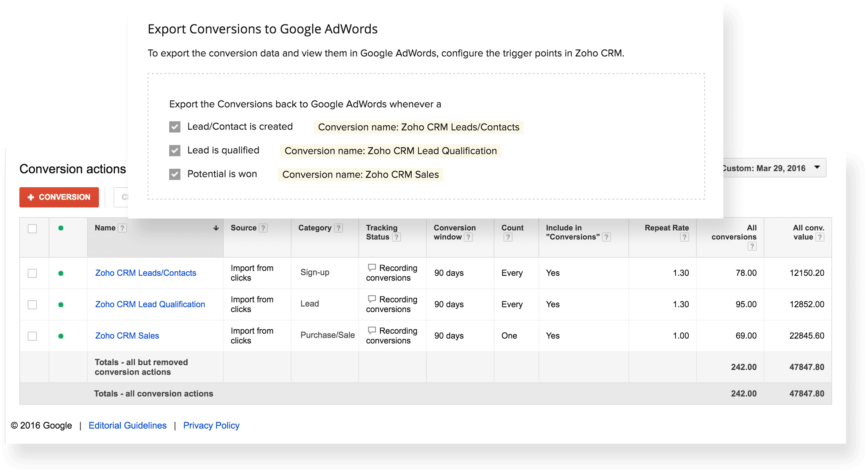
Task: Click help icon beside Conversion window header
Action: [x=468, y=237]
